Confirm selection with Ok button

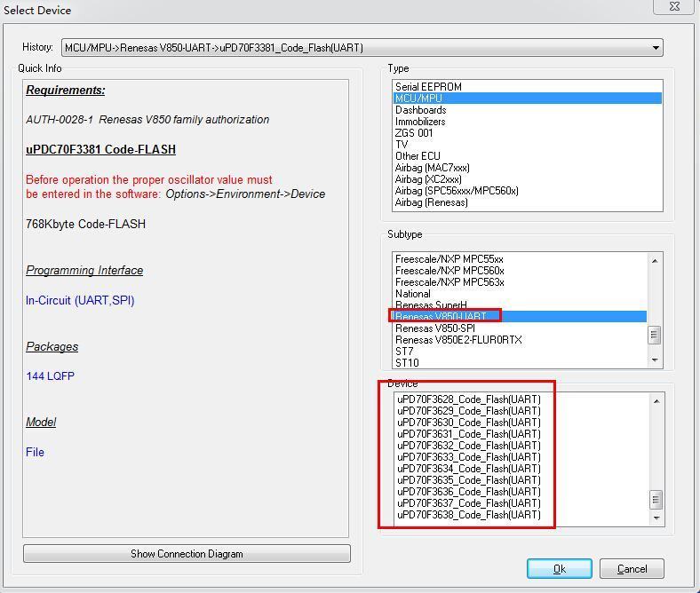tap(560, 569)
